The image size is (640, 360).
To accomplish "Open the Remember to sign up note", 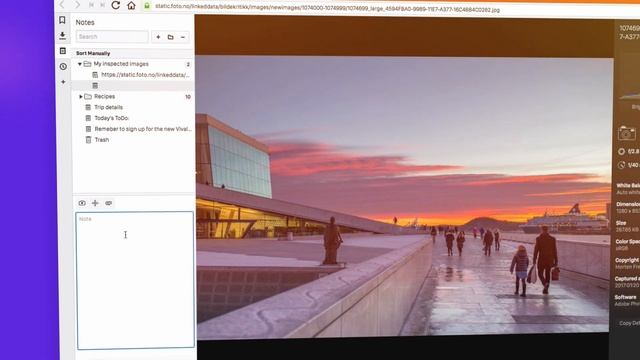I will click(x=143, y=129).
